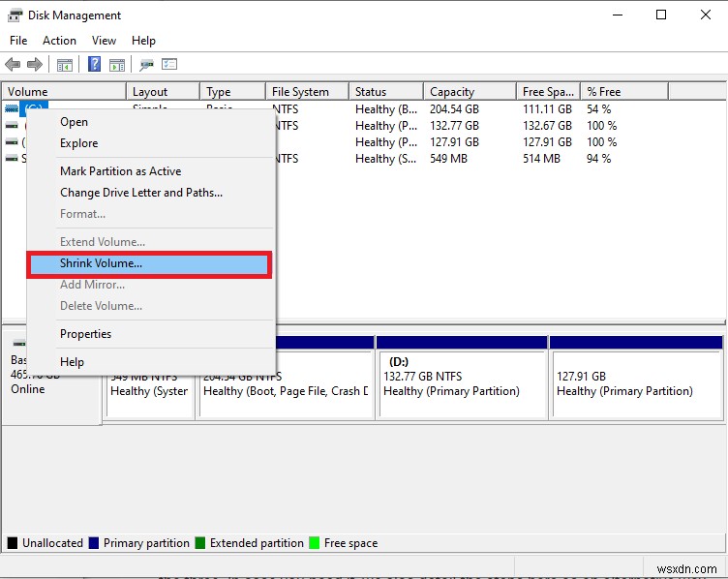Open the Action menu
Image resolution: width=728 pixels, height=579 pixels.
[x=59, y=41]
